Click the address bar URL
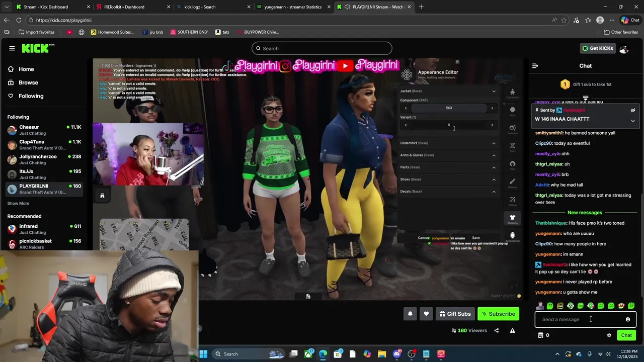644x362 pixels. point(64,20)
